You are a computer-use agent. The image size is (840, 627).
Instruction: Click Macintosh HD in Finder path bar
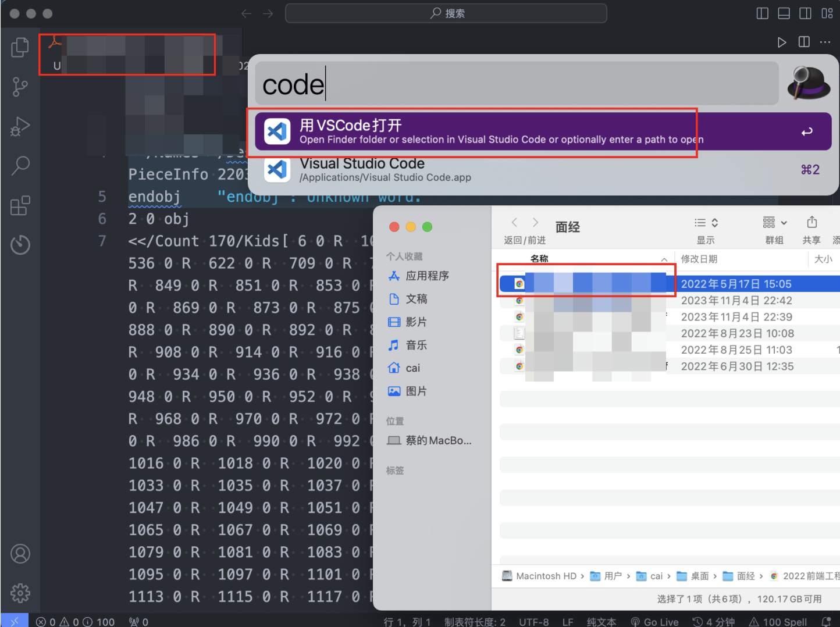[539, 576]
